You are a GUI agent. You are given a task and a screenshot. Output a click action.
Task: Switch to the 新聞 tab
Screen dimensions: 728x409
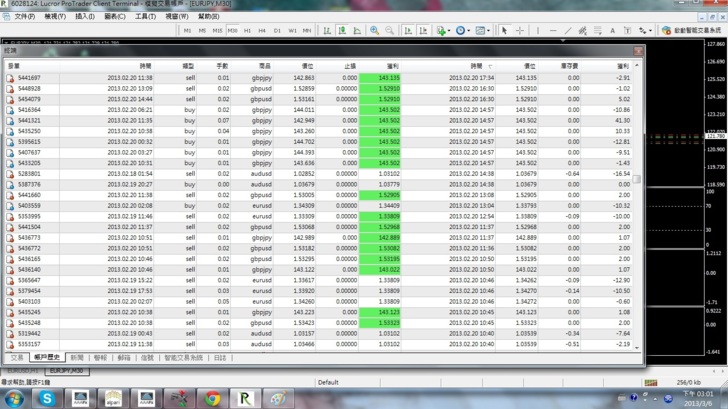tap(77, 357)
